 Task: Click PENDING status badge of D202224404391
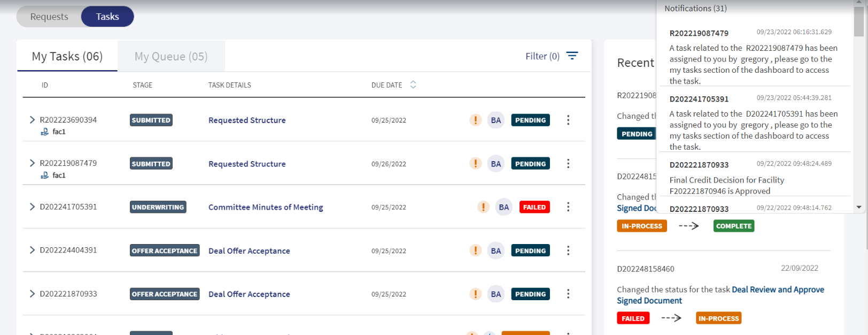coord(530,250)
